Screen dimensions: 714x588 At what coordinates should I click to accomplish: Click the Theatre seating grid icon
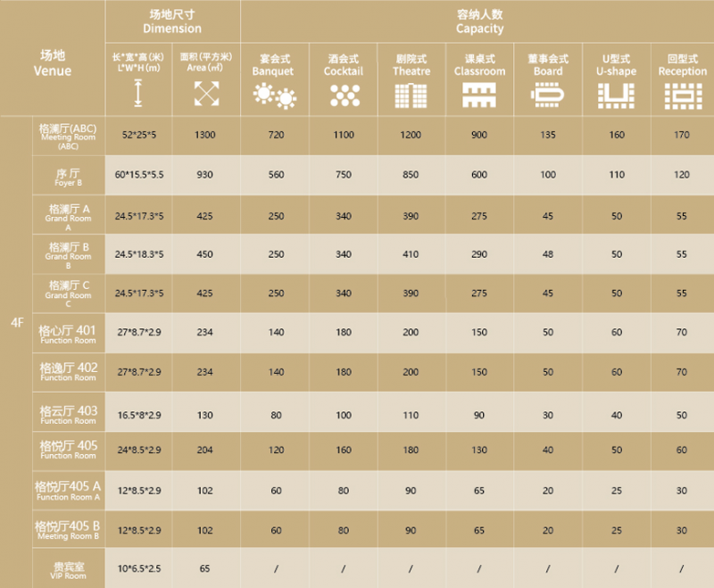[411, 95]
